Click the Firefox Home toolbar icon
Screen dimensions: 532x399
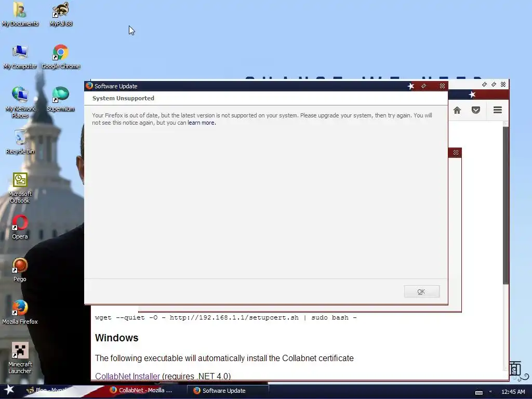[457, 110]
